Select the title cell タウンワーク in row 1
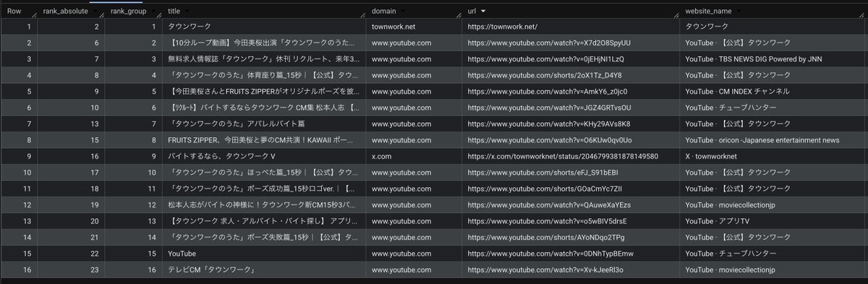Viewport: 868px width, 284px height. tap(190, 26)
